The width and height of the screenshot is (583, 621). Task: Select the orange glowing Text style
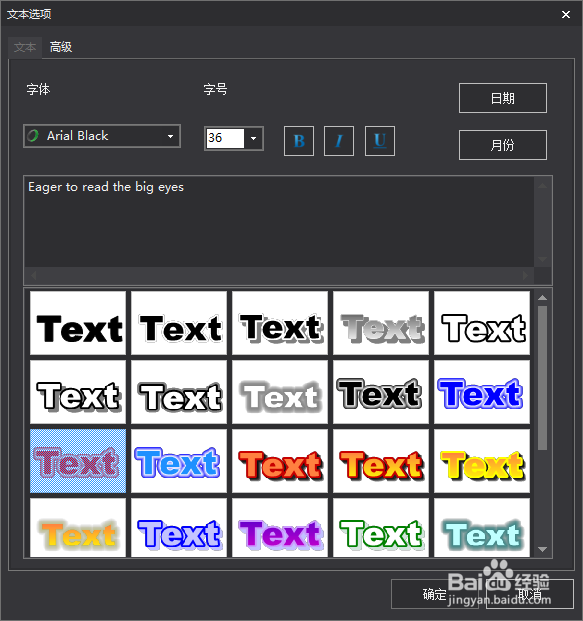point(78,528)
